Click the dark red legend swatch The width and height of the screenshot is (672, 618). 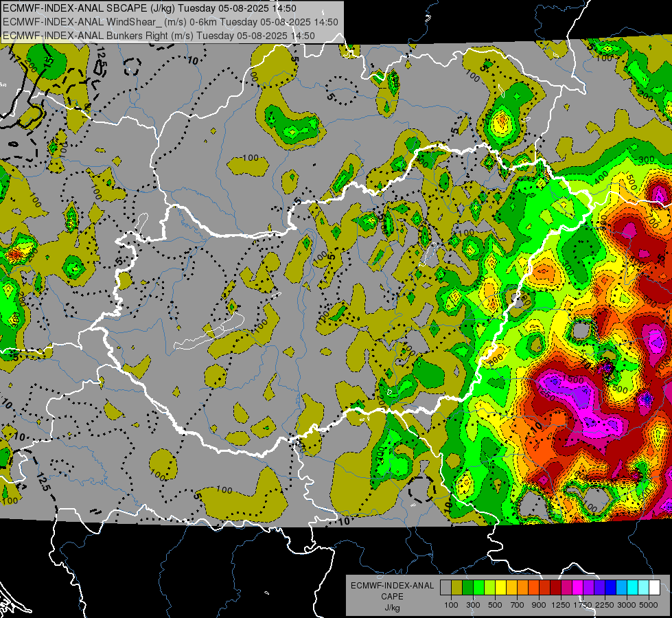555,588
